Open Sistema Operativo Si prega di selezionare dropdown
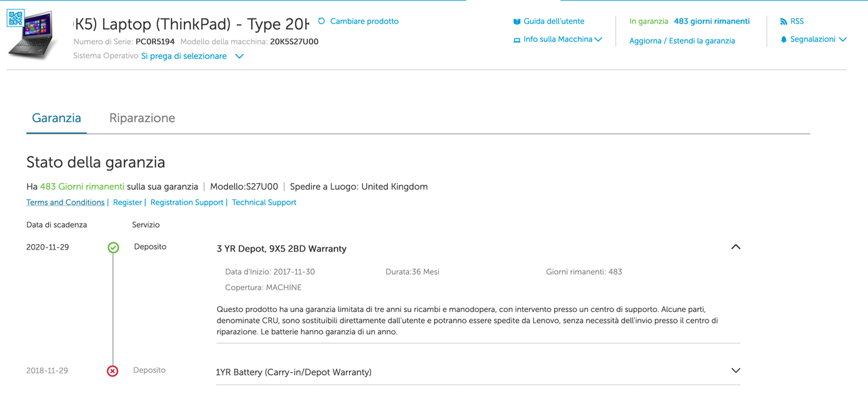 pyautogui.click(x=192, y=56)
